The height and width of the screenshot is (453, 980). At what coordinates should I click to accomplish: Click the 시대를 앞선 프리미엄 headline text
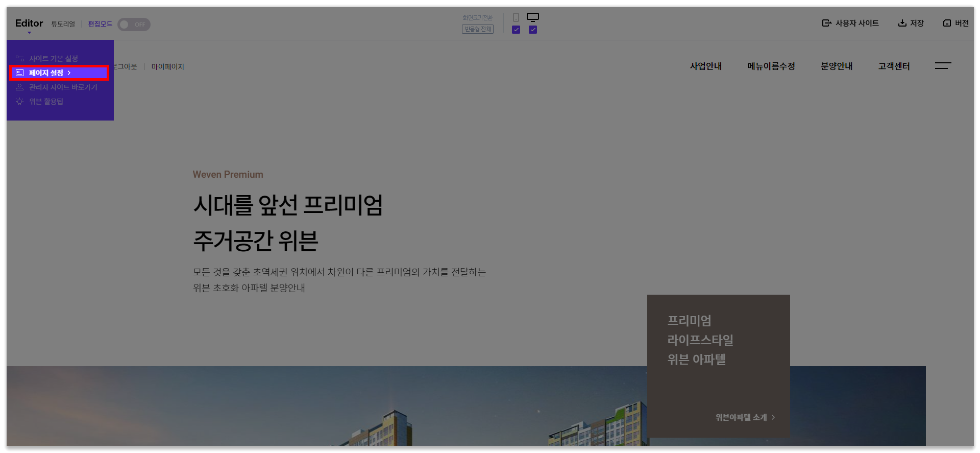pos(288,205)
